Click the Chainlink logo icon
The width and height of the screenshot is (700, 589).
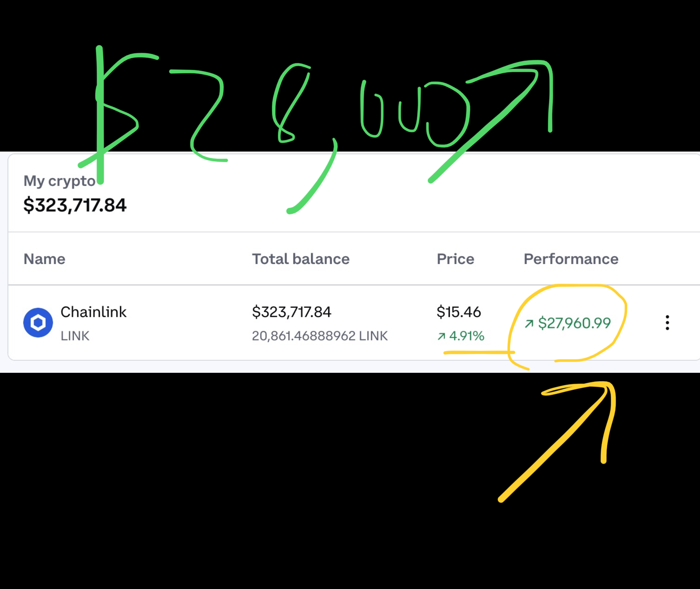[x=38, y=322]
